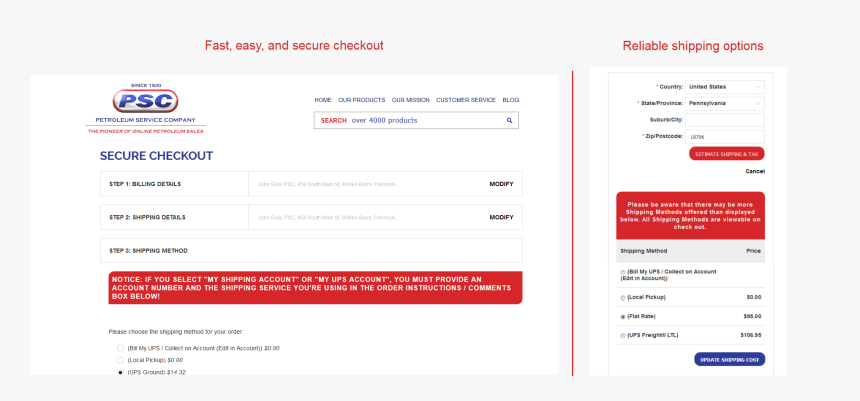This screenshot has width=860, height=401.
Task: Select Flat Rate $95.00 radio button
Action: coord(623,317)
